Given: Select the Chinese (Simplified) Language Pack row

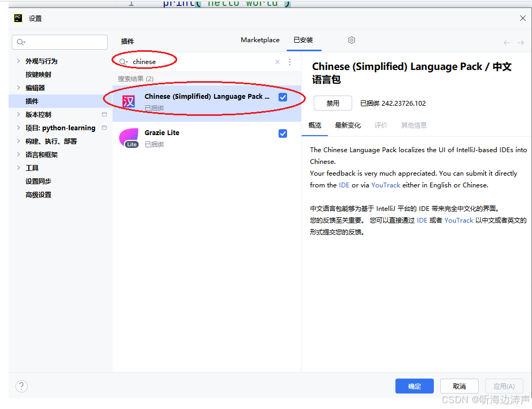Looking at the screenshot, I should (207, 103).
